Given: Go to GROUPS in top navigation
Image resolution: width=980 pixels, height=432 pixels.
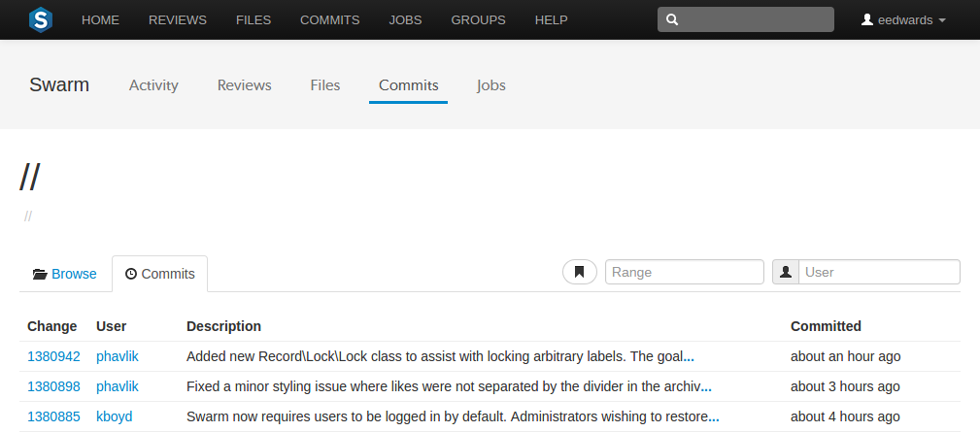Looking at the screenshot, I should click(478, 20).
